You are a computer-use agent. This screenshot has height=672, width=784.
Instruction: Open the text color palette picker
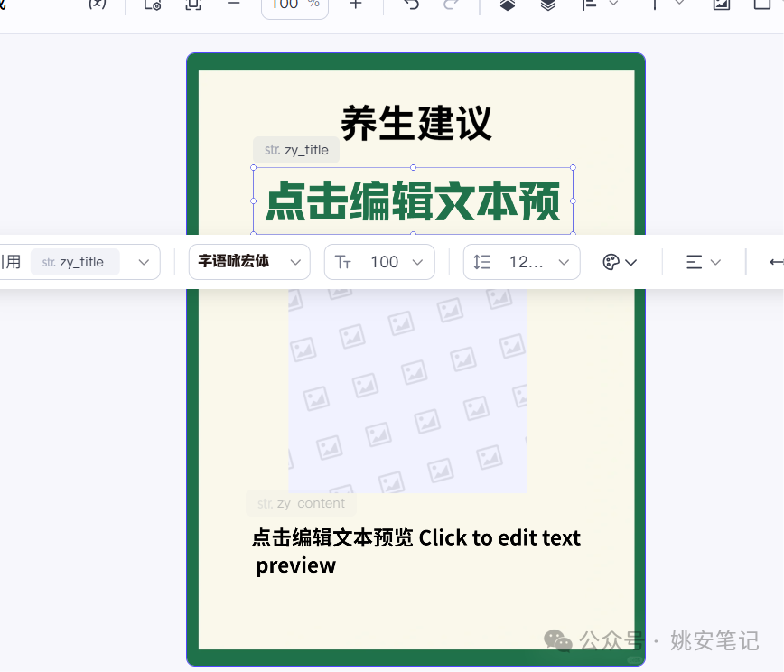pyautogui.click(x=620, y=262)
